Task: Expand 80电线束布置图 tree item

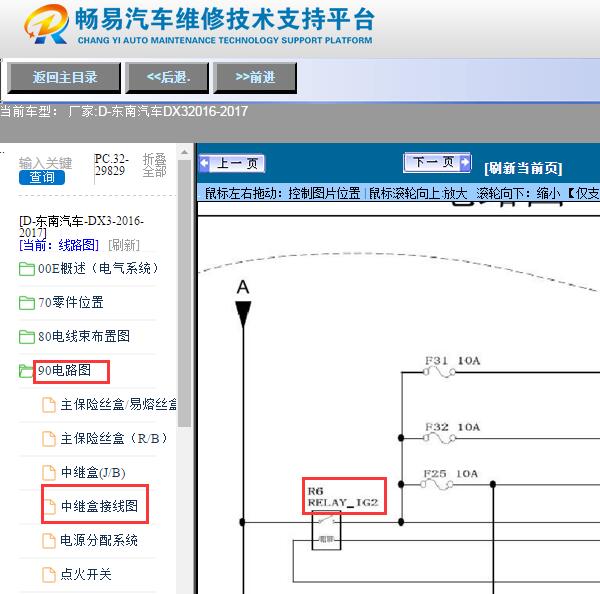Action: pos(84,336)
